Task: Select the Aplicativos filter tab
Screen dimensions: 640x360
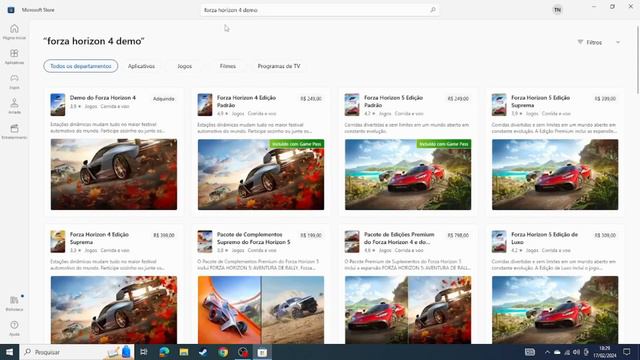Action: click(141, 66)
